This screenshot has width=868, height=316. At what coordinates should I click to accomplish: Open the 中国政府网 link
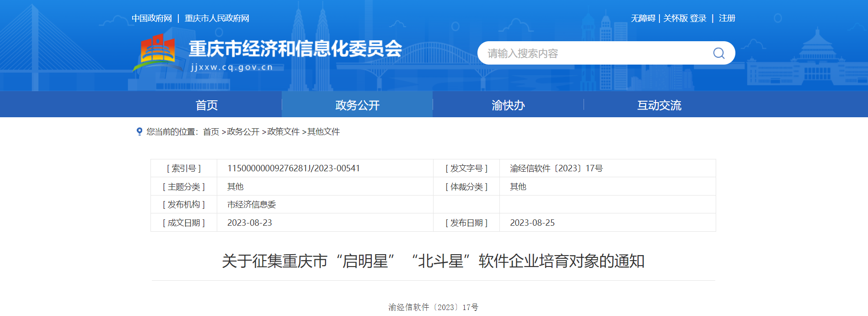click(x=152, y=18)
